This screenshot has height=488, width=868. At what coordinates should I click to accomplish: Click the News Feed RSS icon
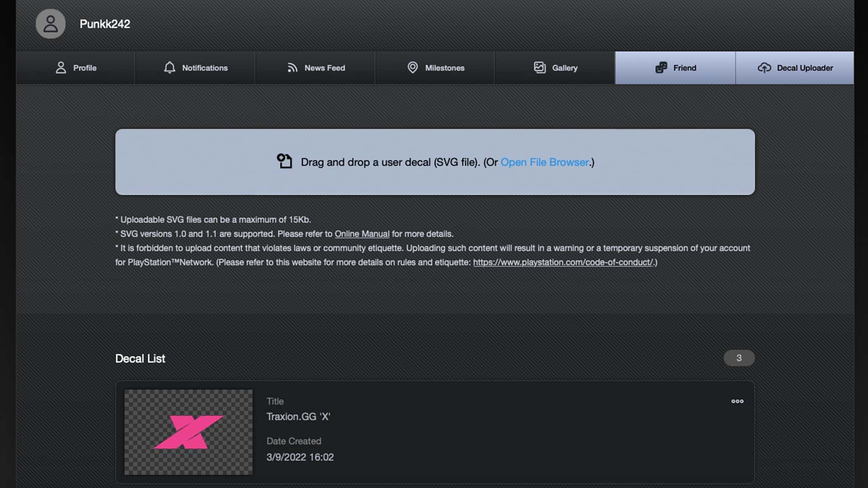[292, 68]
